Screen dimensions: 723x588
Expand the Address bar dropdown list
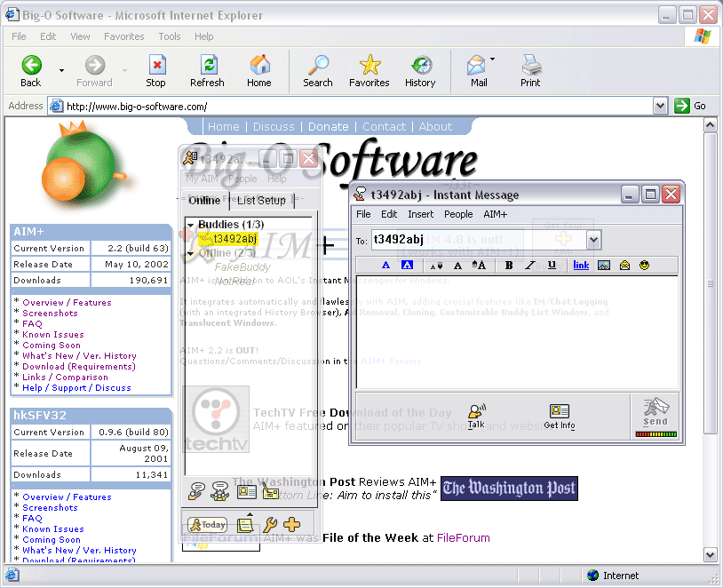[660, 106]
